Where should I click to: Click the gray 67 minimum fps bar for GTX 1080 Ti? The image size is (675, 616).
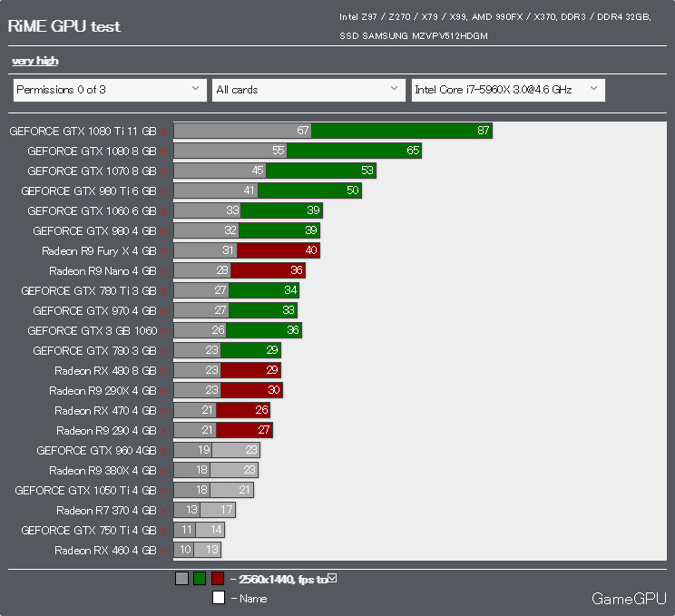[242, 131]
